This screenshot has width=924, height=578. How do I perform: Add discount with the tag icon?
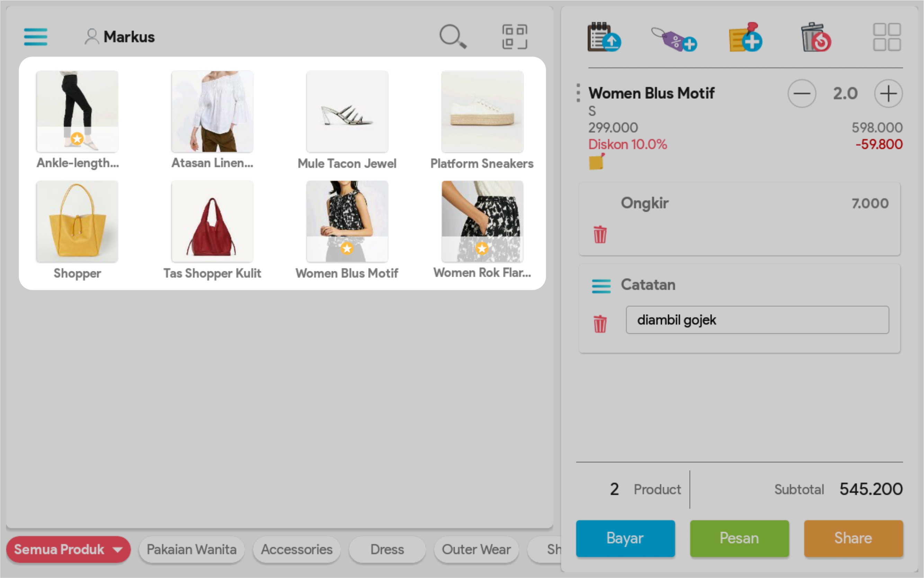pyautogui.click(x=674, y=38)
